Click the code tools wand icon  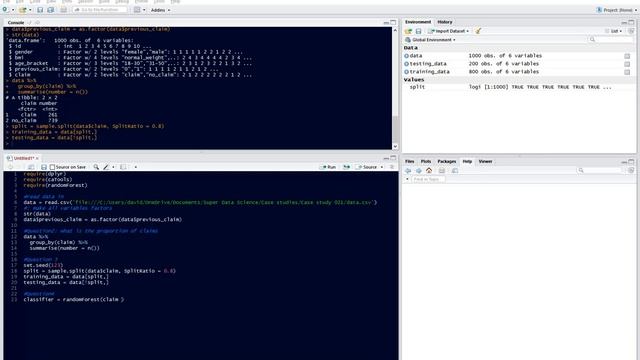tap(106, 167)
